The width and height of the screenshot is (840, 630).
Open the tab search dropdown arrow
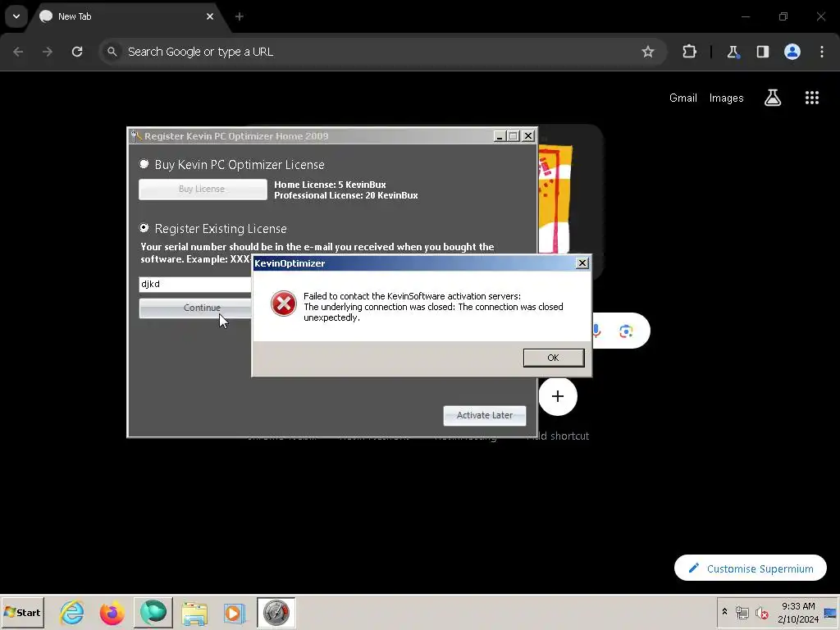pos(16,16)
